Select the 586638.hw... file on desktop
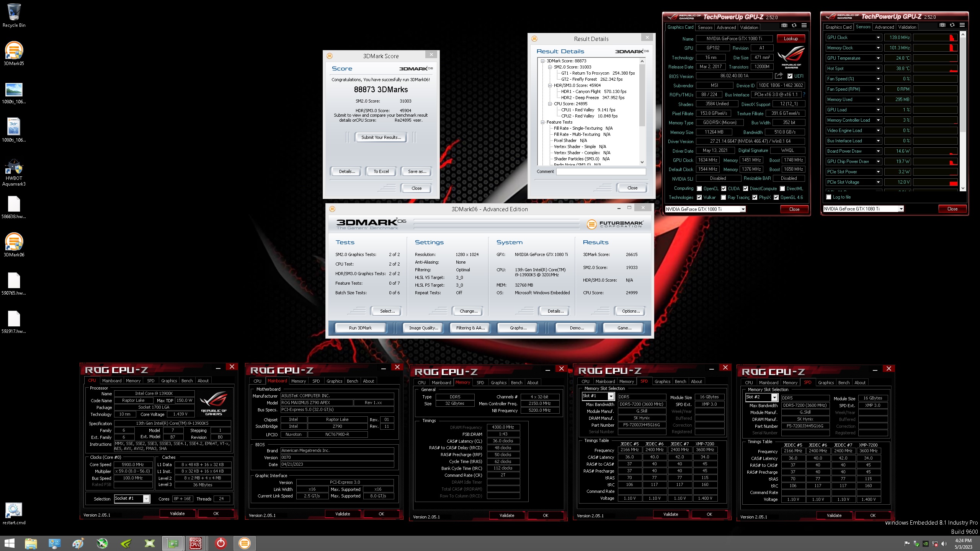Viewport: 980px width, 551px height. tap(14, 207)
